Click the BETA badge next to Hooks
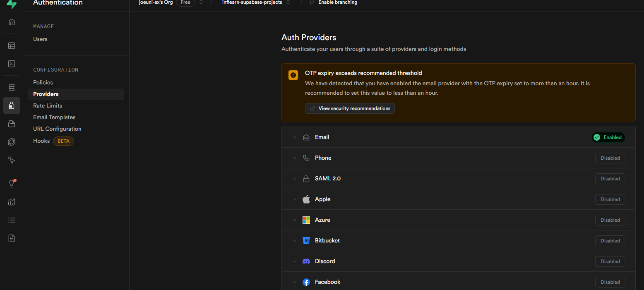This screenshot has width=644, height=290. 63,141
